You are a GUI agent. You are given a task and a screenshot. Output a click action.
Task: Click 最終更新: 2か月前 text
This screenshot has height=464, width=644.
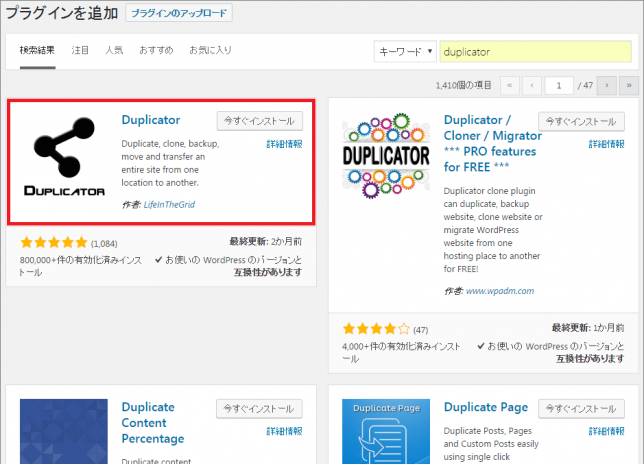click(x=265, y=241)
